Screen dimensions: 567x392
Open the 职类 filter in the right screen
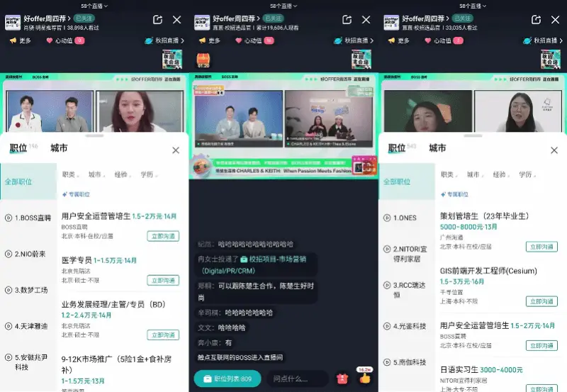[x=449, y=174]
